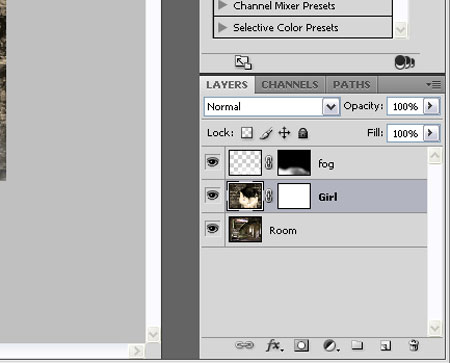Hide the Girl layer
Viewport: 450px width, 363px height.
(x=213, y=195)
